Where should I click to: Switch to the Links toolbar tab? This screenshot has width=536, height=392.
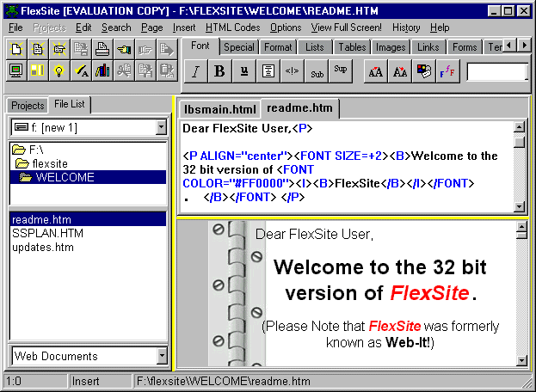point(428,47)
